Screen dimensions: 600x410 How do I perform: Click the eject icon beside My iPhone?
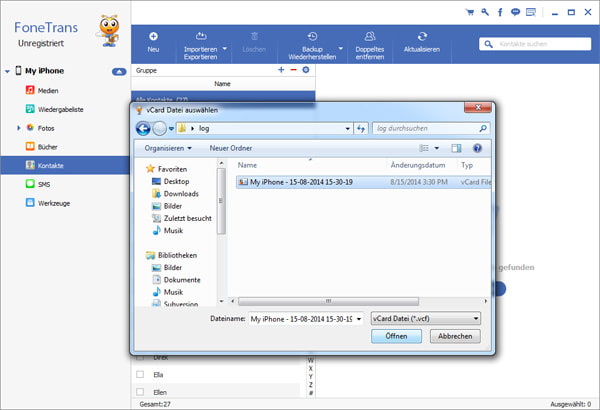[119, 71]
